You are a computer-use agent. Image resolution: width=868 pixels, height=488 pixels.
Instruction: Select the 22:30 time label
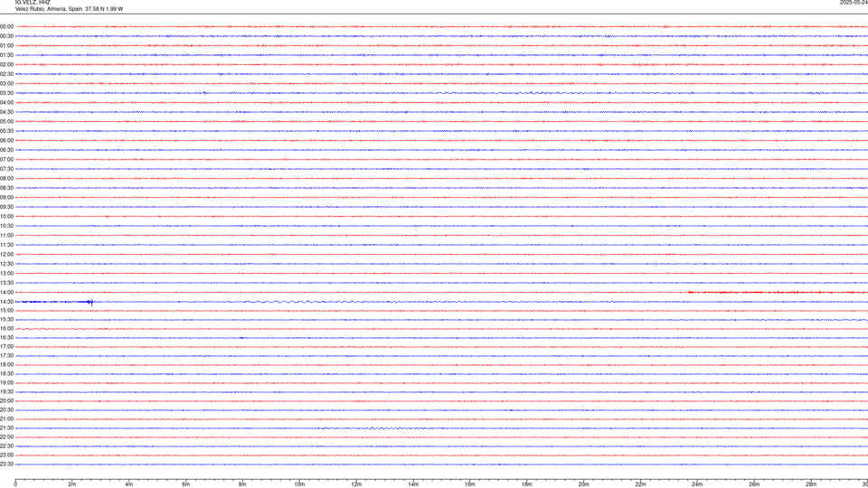click(6, 446)
